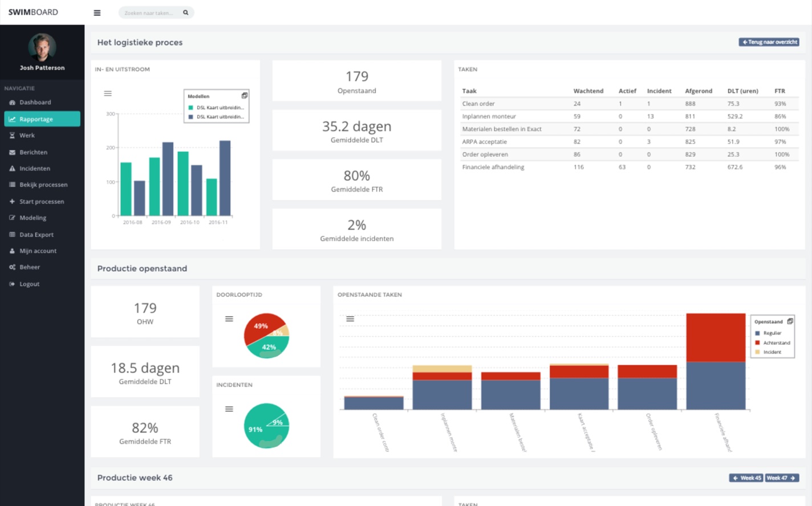Select the 'Order opleveren' task row
This screenshot has height=506, width=812.
tap(629, 154)
